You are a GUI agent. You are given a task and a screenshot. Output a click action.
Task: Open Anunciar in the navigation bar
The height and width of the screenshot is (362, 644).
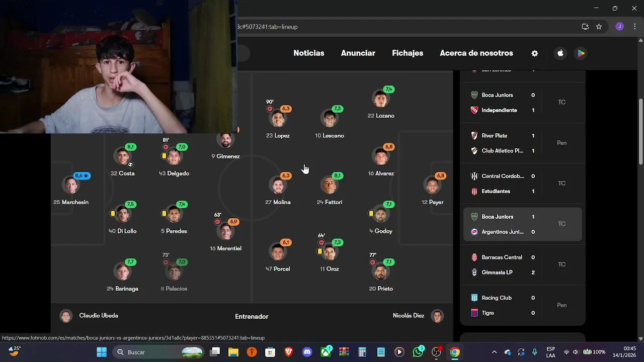358,53
